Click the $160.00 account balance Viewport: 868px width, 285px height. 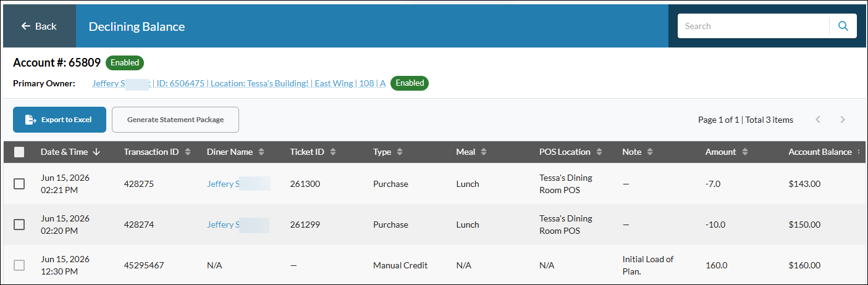coord(804,265)
